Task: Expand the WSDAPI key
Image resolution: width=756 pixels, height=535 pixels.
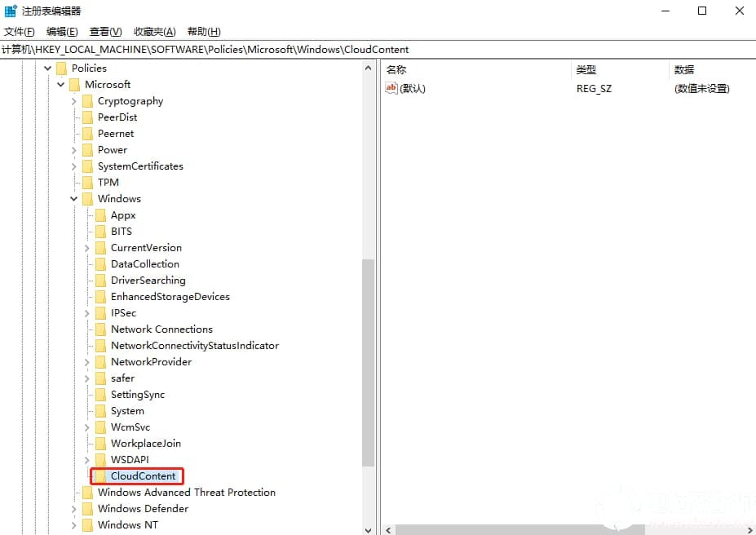Action: coord(86,460)
